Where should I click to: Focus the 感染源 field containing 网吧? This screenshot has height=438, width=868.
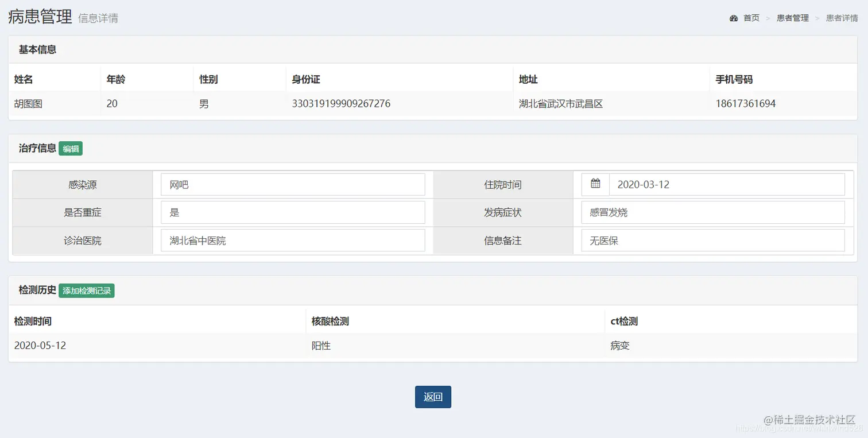coord(293,184)
